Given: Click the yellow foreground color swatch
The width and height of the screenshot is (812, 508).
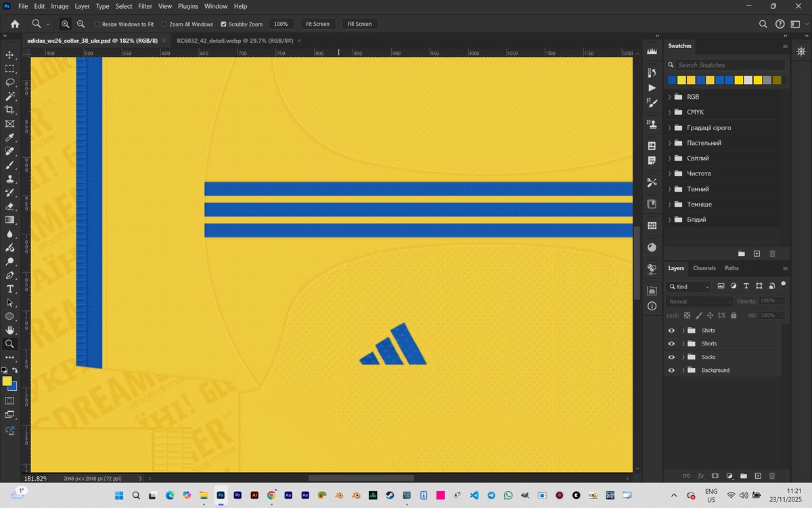Looking at the screenshot, I should click(x=7, y=381).
